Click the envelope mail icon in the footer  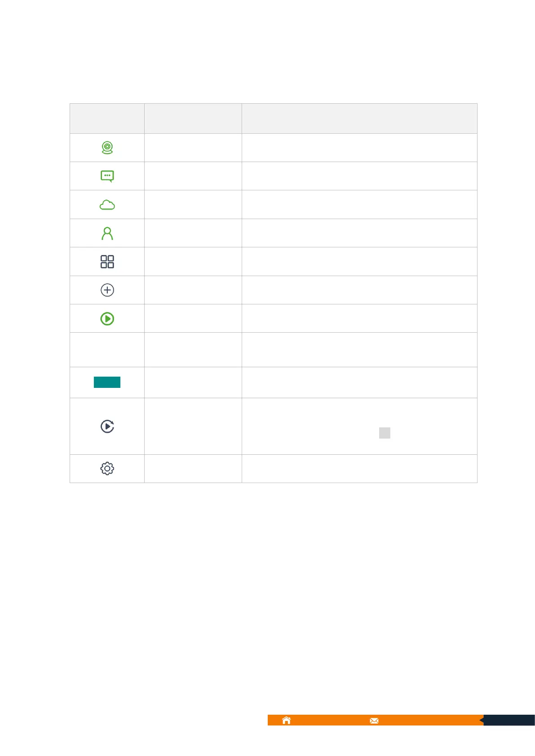coord(374,721)
